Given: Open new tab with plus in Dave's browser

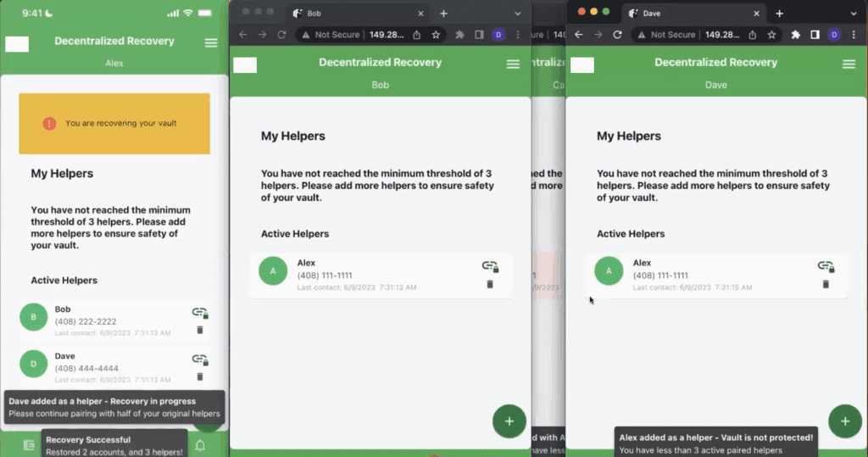Looking at the screenshot, I should pos(779,14).
